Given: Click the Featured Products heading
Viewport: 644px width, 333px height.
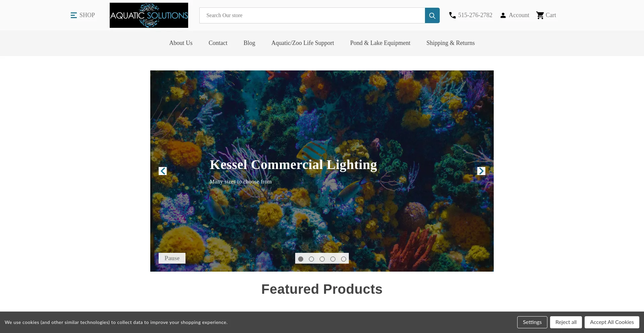Looking at the screenshot, I should (322, 289).
